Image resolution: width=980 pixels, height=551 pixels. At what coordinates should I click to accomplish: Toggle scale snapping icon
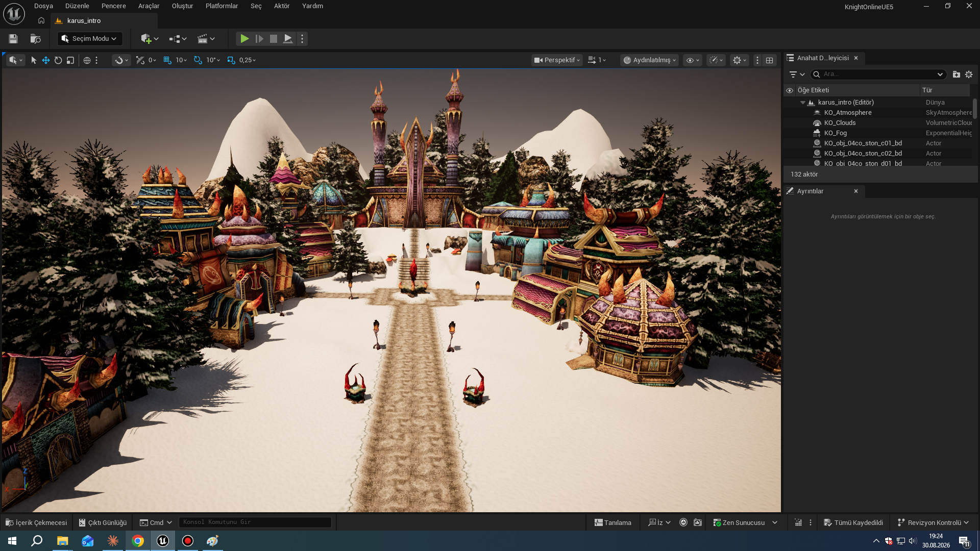(231, 60)
